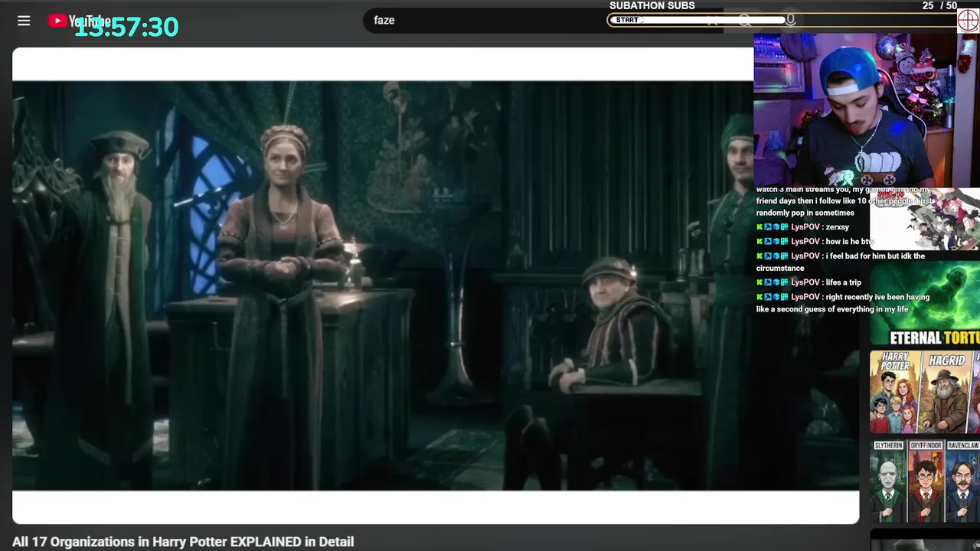Start voice search with microphone icon
This screenshot has width=980, height=551.
790,20
